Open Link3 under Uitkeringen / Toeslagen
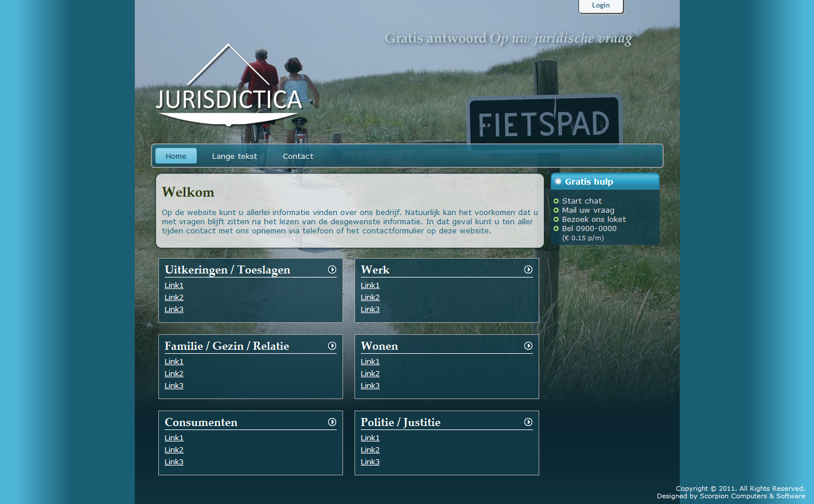This screenshot has height=504, width=814. [174, 310]
